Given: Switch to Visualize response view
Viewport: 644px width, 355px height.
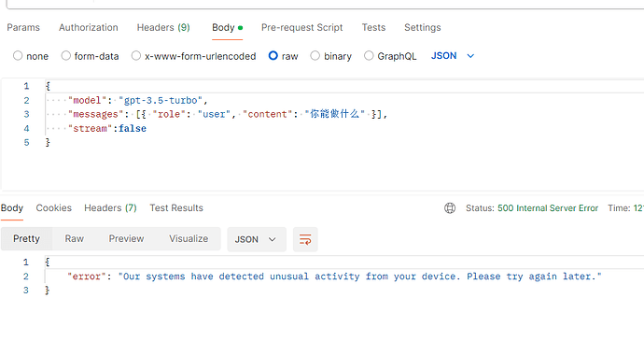Looking at the screenshot, I should pos(189,239).
